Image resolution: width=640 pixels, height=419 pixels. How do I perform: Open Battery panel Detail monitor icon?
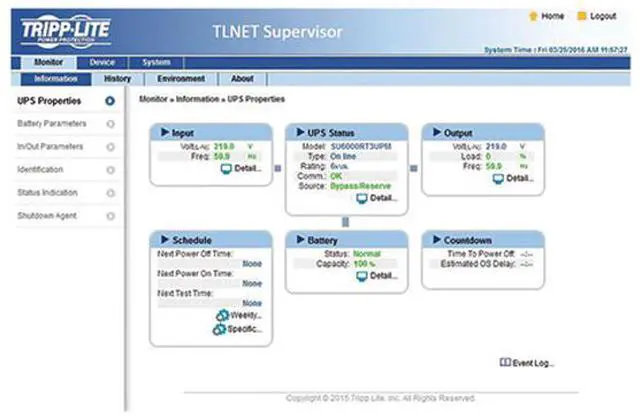pos(361,275)
